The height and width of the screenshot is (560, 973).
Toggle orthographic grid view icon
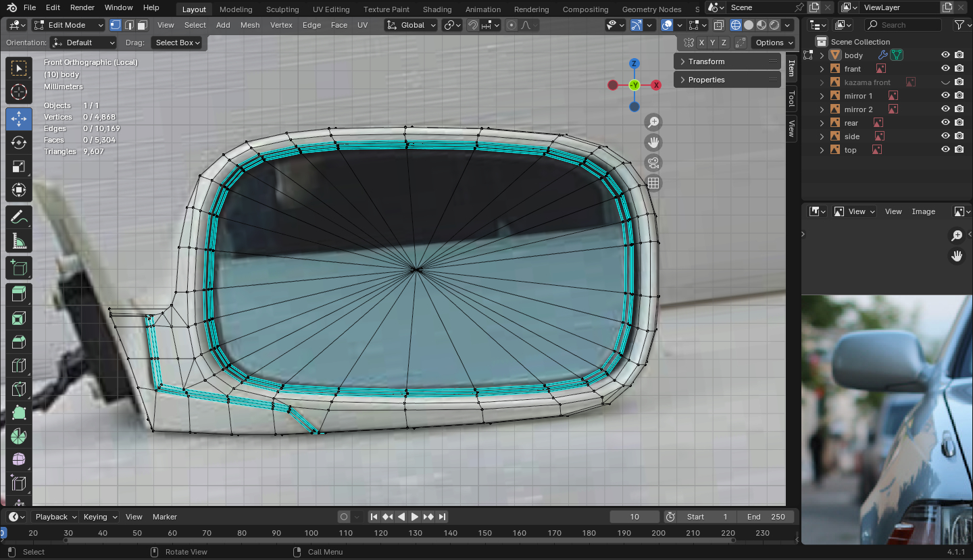(x=653, y=183)
